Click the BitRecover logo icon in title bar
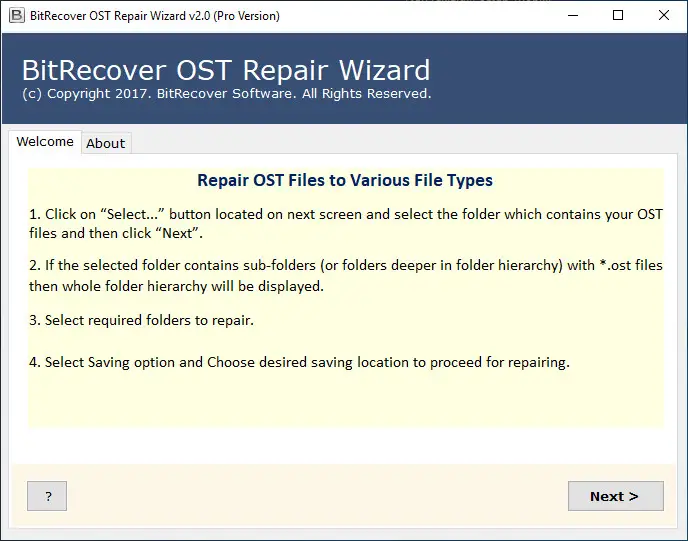The width and height of the screenshot is (688, 541). [17, 16]
